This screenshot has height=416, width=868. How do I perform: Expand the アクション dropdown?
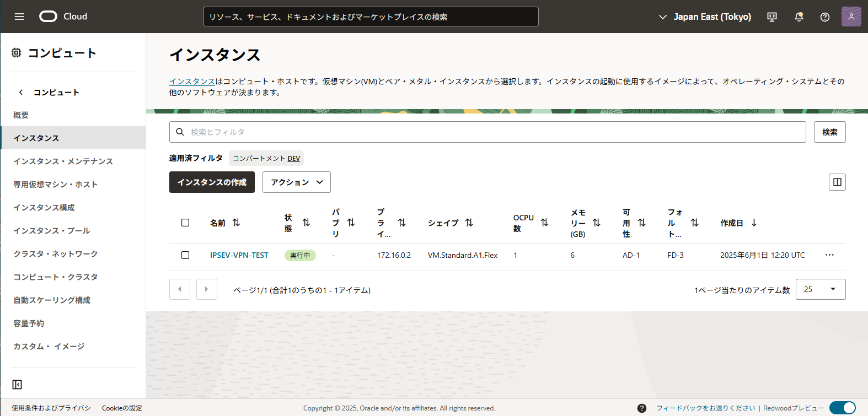pos(297,182)
